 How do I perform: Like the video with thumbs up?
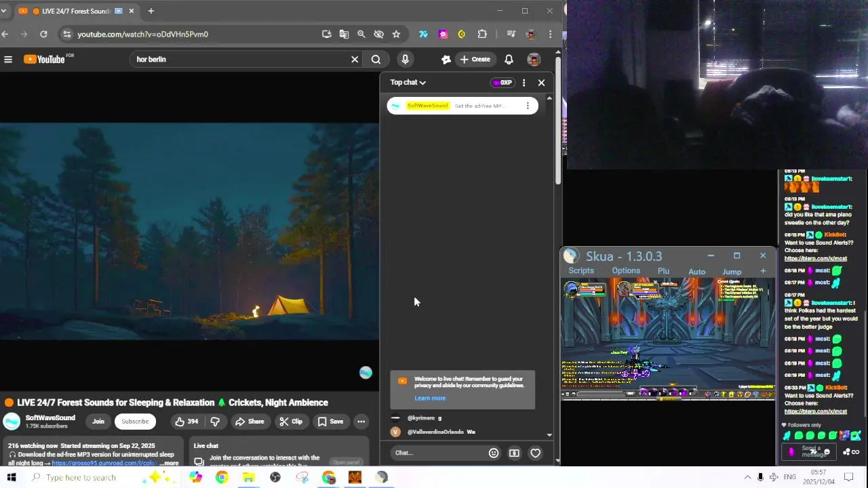click(186, 422)
